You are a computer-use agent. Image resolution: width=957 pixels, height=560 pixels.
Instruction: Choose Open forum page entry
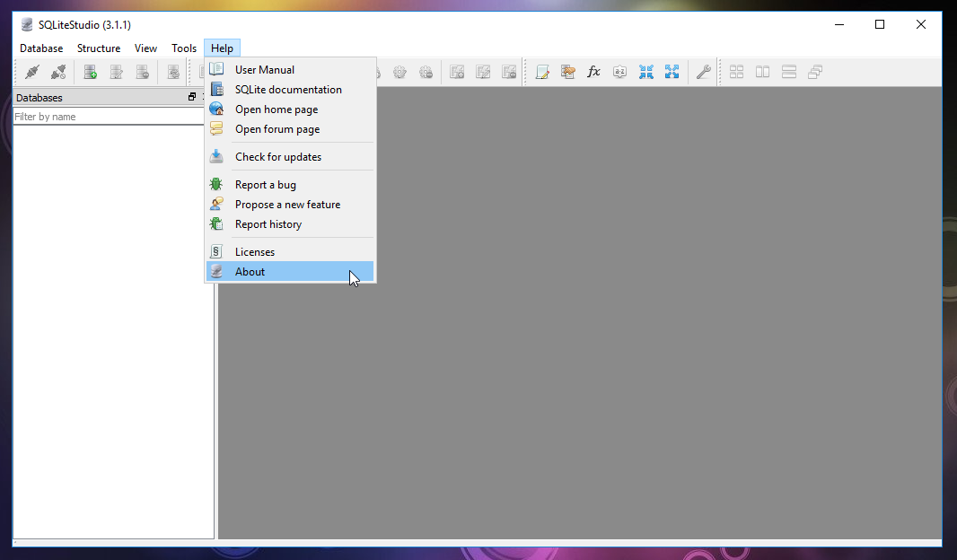pyautogui.click(x=290, y=129)
